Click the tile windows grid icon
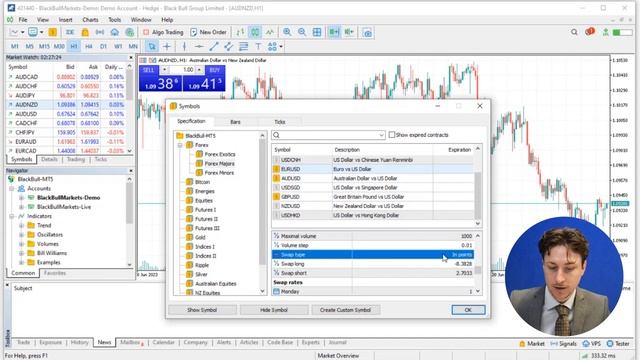The width and height of the screenshot is (640, 360). [317, 32]
